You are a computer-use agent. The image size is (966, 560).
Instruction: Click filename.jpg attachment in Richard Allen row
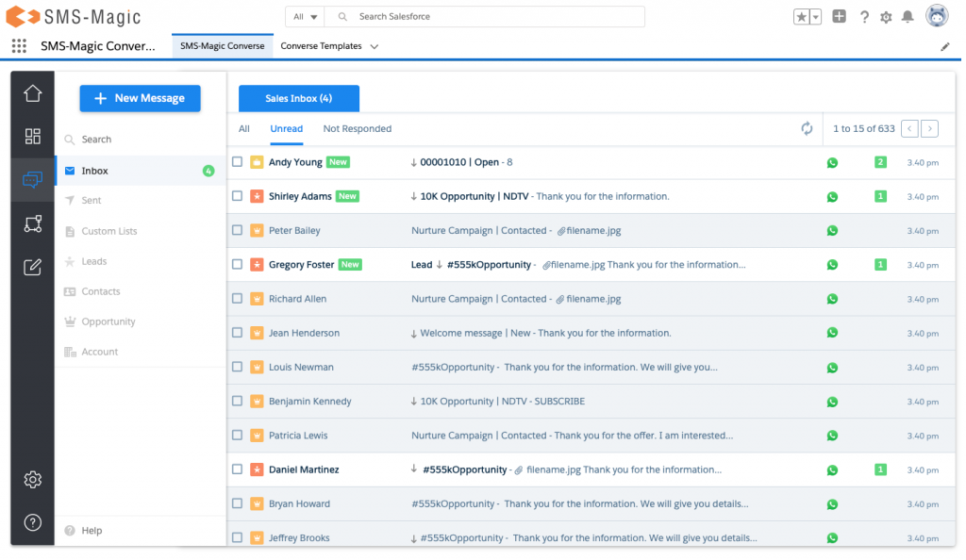pos(589,299)
